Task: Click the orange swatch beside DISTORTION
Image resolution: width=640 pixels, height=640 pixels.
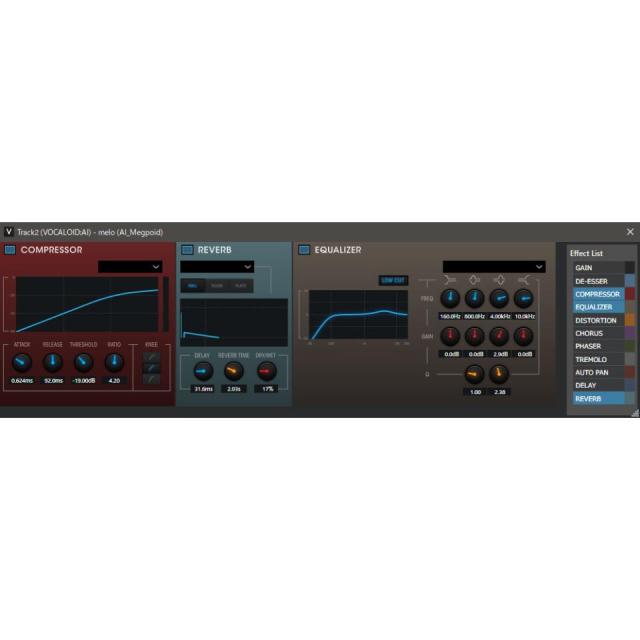Action: [630, 320]
